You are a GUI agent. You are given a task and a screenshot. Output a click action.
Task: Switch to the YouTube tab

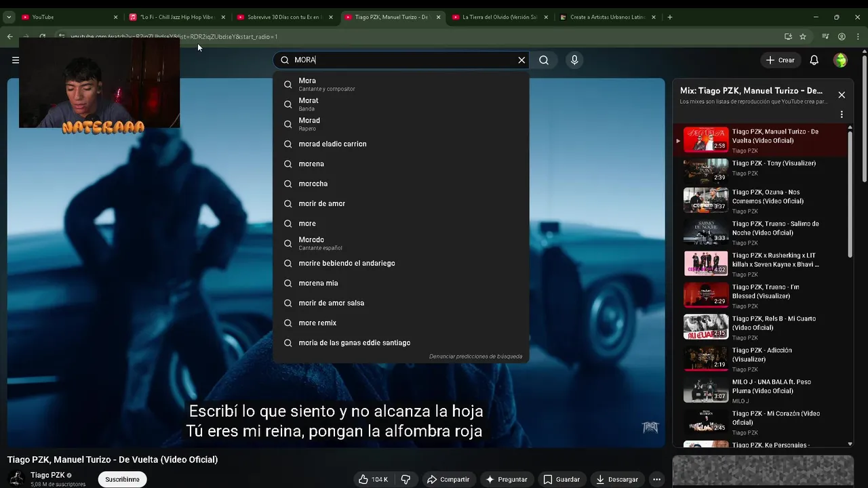click(68, 17)
